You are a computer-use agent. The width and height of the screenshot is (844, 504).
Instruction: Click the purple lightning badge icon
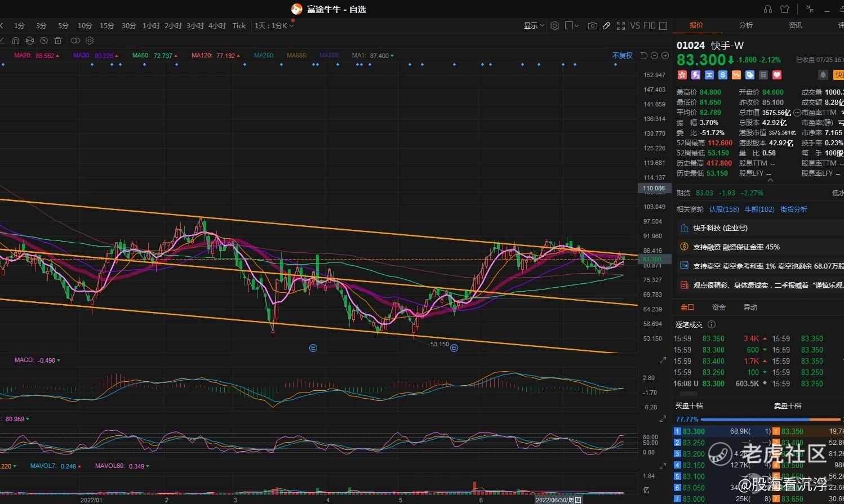pos(696,75)
